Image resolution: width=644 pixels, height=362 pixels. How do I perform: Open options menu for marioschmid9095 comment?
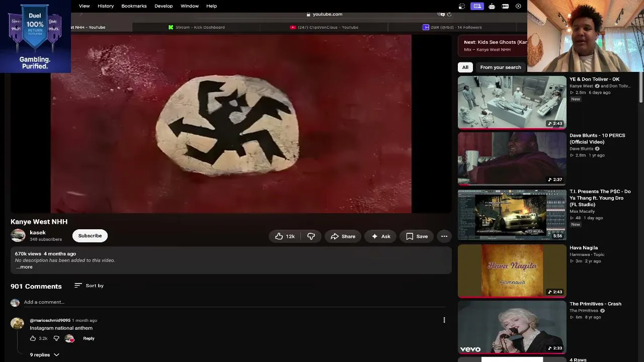(444, 320)
